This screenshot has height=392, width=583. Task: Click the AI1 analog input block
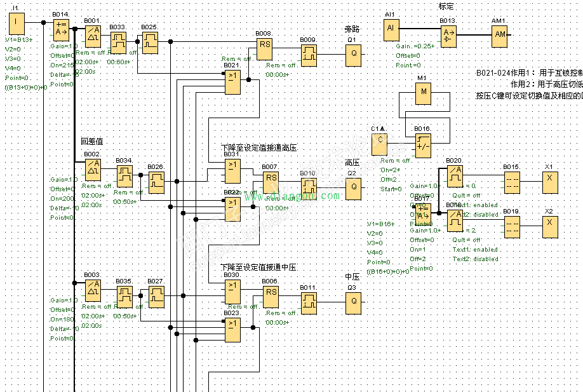pyautogui.click(x=391, y=30)
